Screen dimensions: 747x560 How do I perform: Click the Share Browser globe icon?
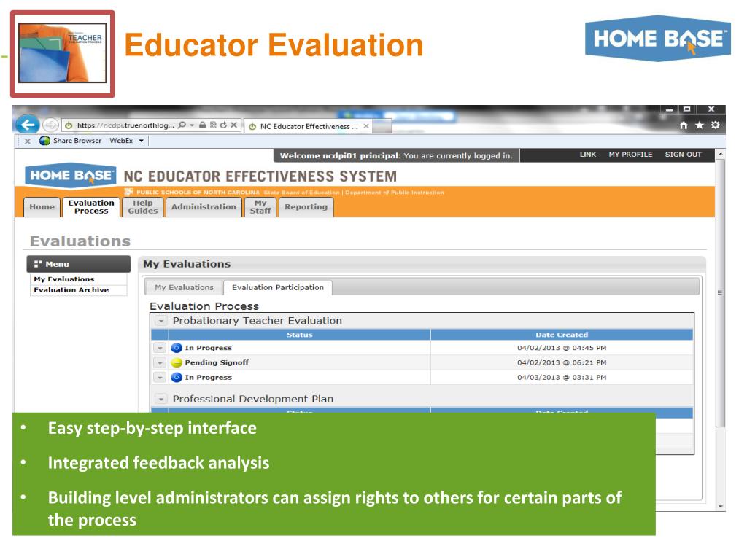tap(44, 141)
